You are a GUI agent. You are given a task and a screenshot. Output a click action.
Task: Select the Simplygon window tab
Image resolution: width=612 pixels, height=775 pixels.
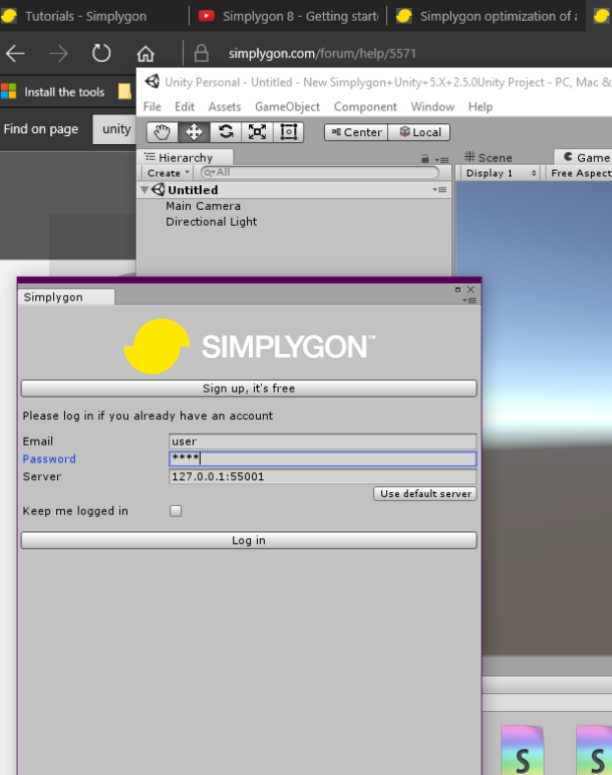pos(66,297)
